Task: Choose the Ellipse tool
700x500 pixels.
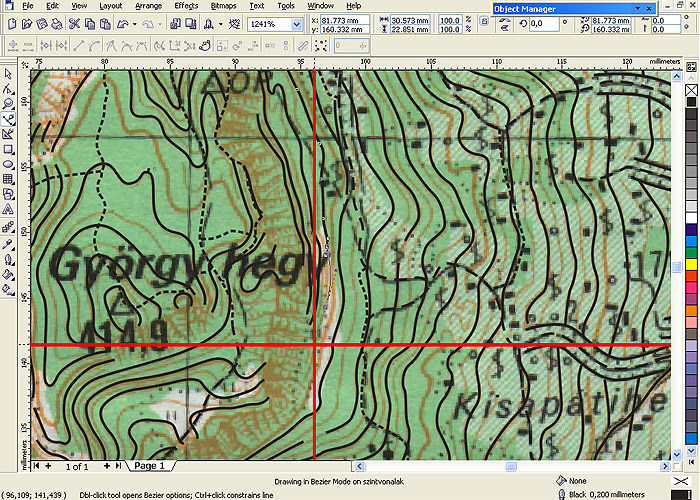Action: (8, 164)
